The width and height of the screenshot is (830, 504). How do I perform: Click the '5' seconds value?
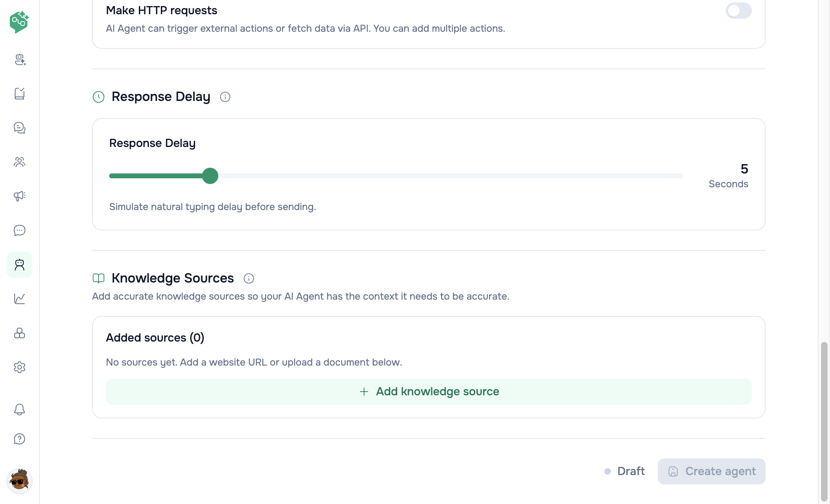(x=744, y=169)
